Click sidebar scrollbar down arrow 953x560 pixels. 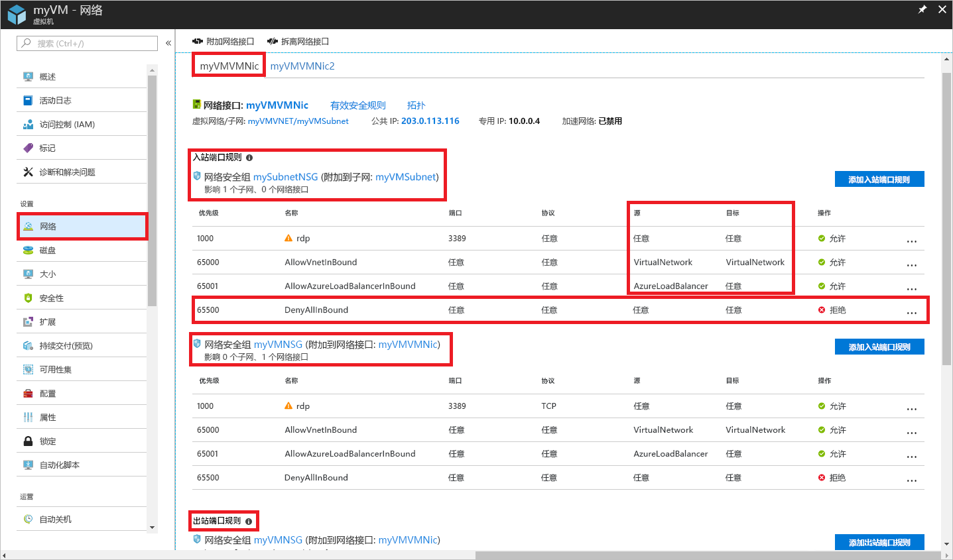153,528
